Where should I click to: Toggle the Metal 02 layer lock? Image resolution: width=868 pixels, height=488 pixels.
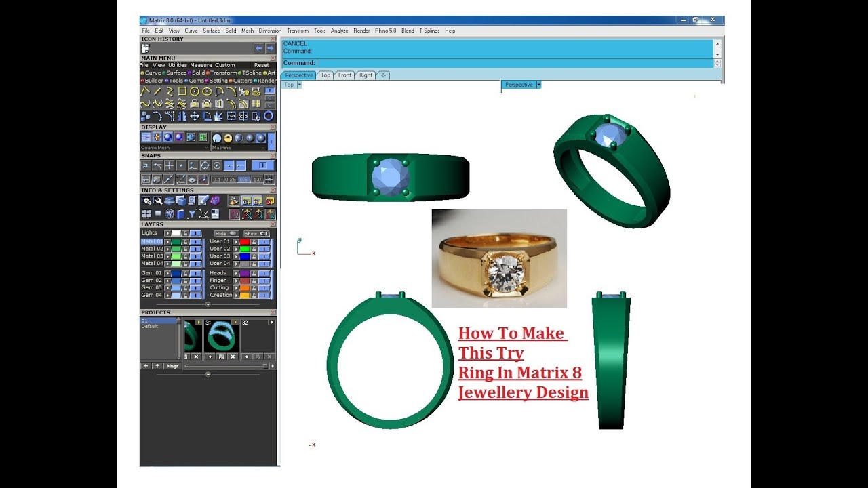coord(185,249)
